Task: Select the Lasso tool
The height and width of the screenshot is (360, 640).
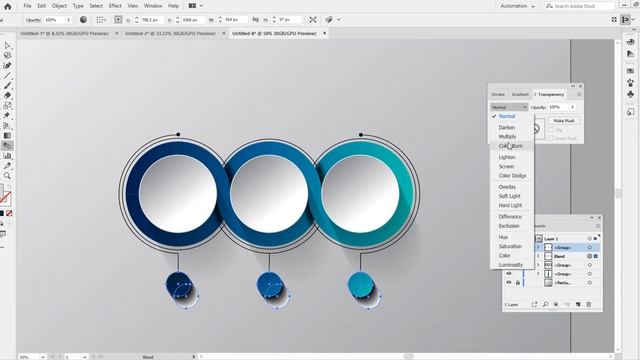Action: 7,56
